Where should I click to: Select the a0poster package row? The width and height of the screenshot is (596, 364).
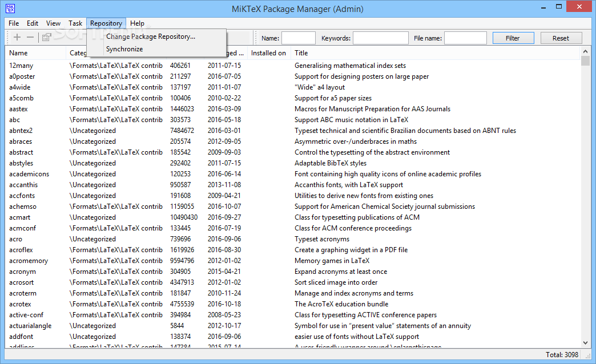(293, 76)
